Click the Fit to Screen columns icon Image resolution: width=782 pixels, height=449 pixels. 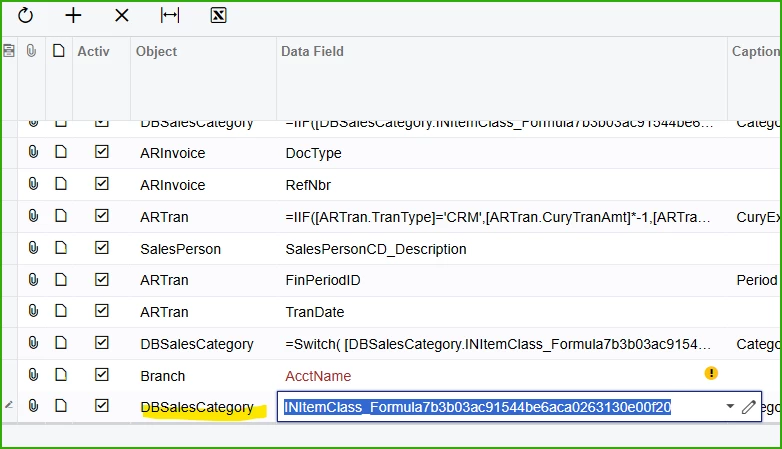pos(170,15)
